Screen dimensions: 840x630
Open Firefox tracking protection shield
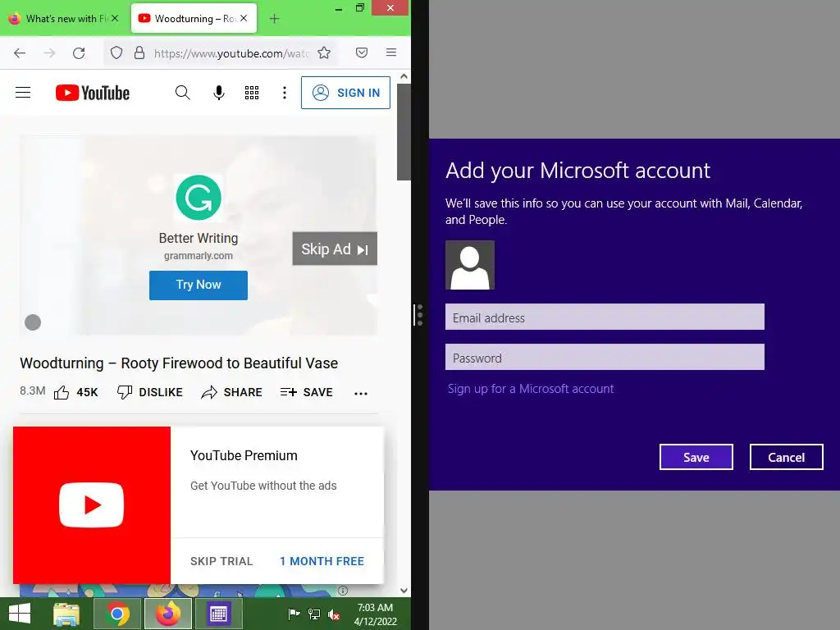click(x=116, y=52)
